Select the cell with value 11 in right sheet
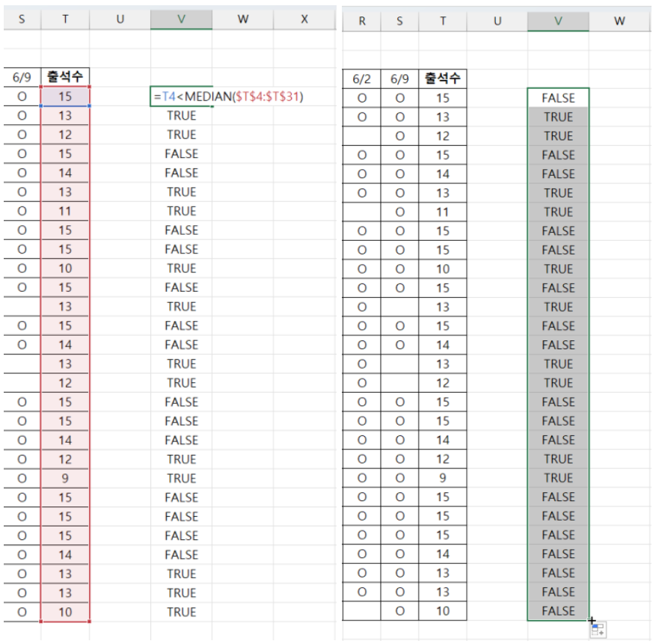 pos(443,212)
